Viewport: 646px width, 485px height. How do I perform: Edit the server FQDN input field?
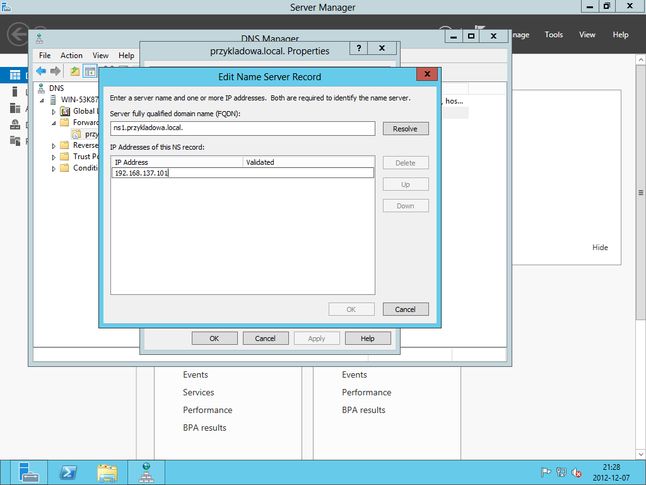243,128
